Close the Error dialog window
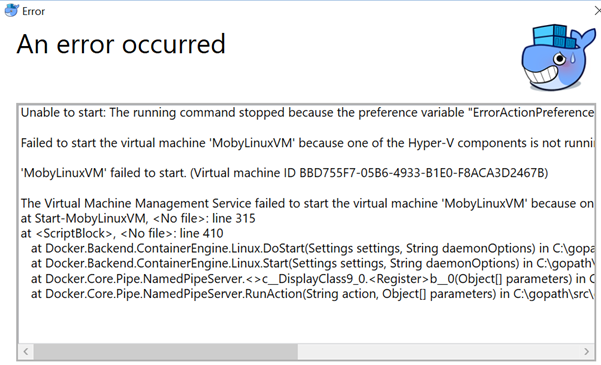Viewport: 601px width, 365px height. coord(597,11)
